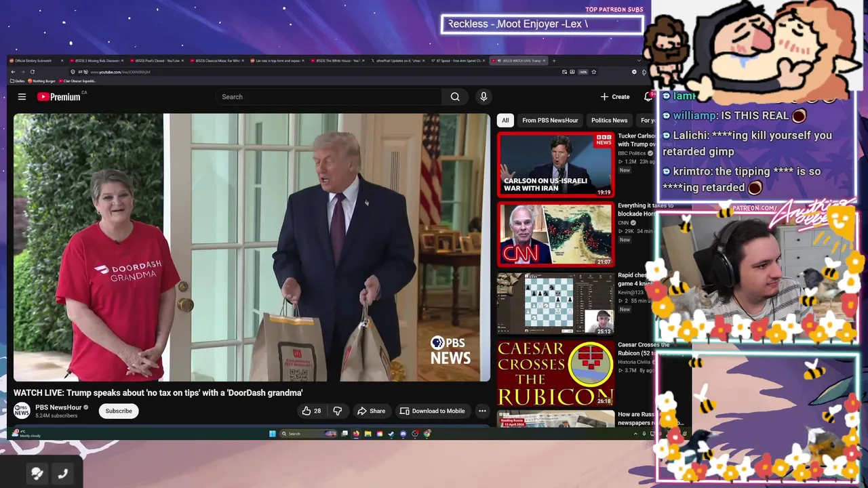Open Clair Obscur Expedition bookmark

tap(77, 81)
